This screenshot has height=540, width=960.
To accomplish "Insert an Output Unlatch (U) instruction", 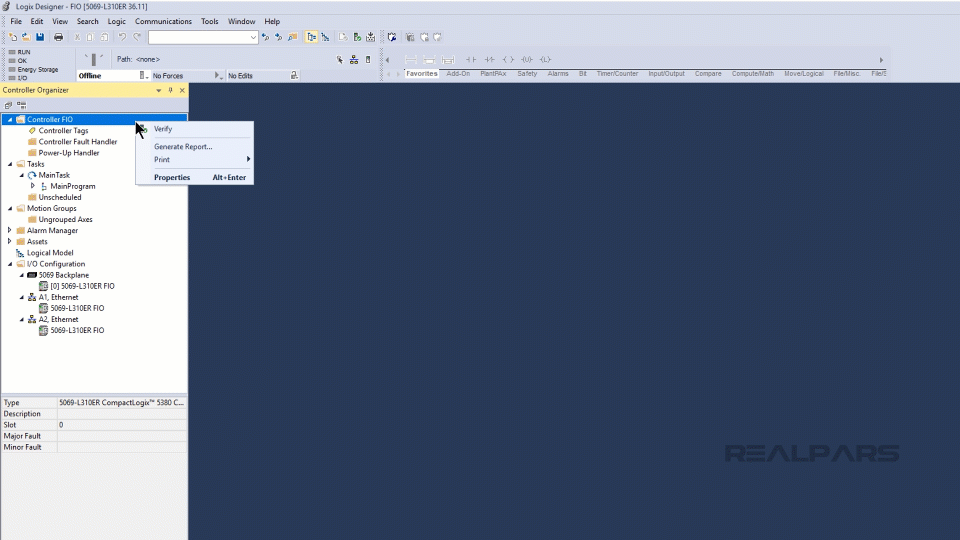I will [527, 59].
